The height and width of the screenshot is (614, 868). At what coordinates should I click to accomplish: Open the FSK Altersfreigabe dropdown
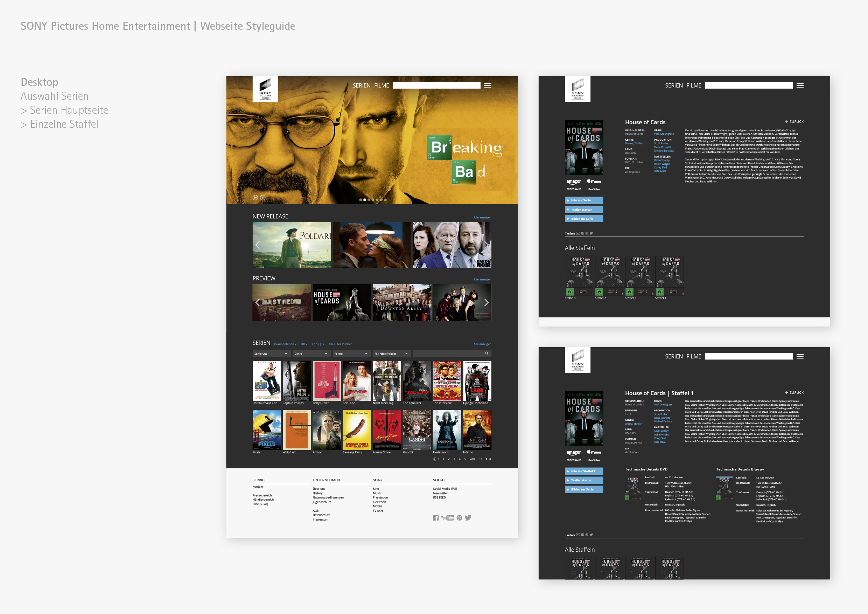(x=392, y=354)
